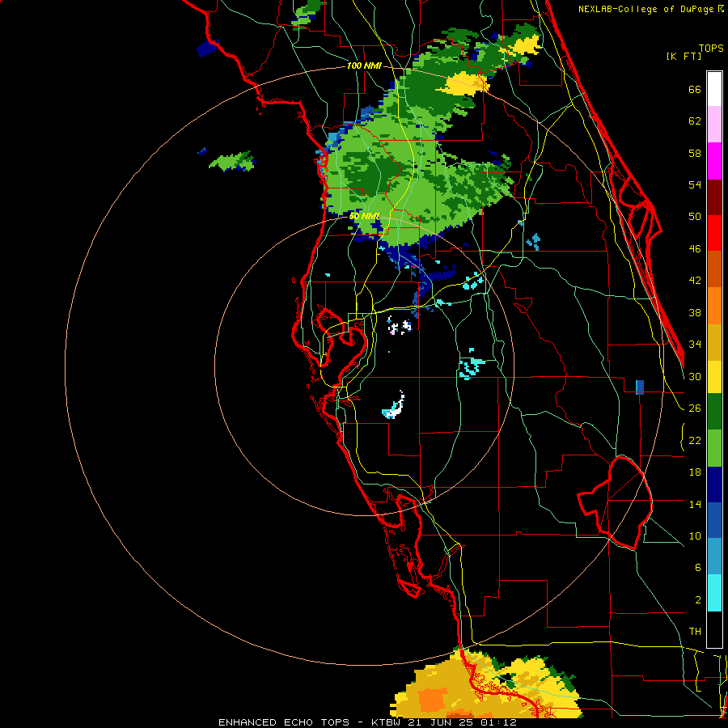Pick the dark green legend swatch
This screenshot has width=728, height=728.
714,412
